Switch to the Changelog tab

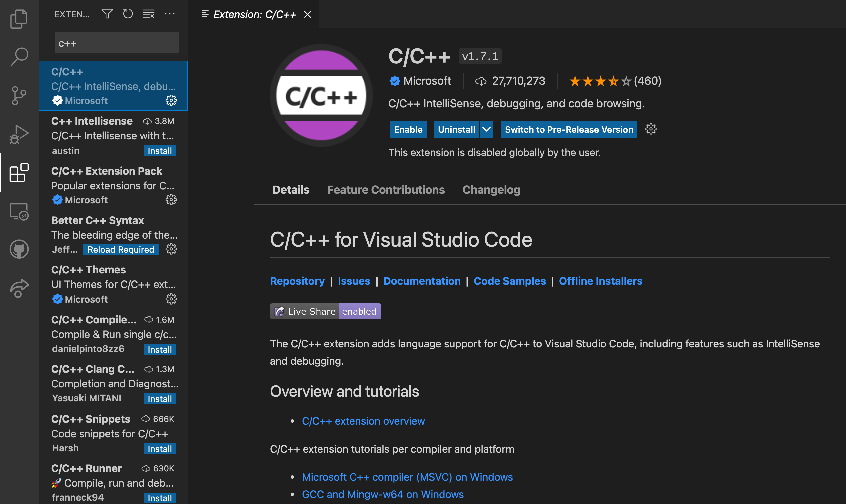pos(491,190)
